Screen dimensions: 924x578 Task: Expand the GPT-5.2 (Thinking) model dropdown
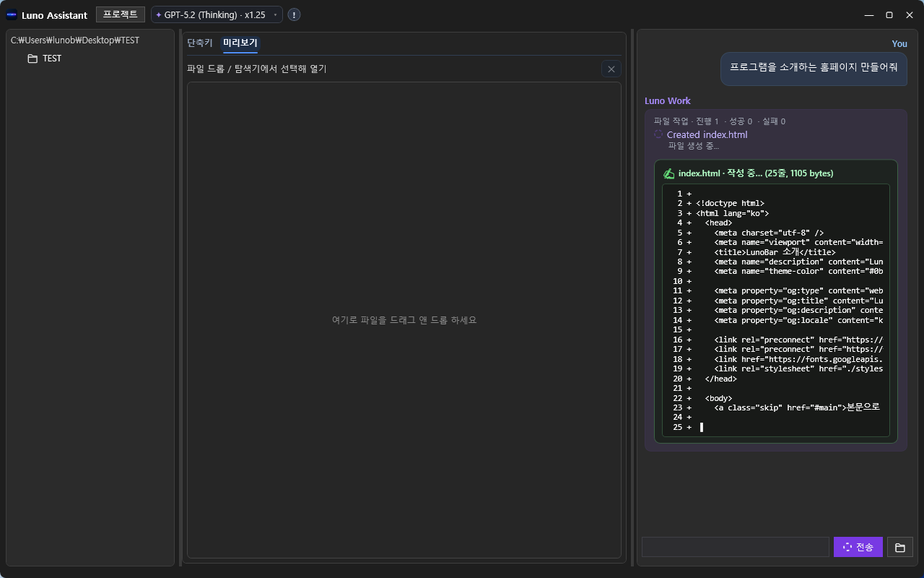pyautogui.click(x=216, y=15)
